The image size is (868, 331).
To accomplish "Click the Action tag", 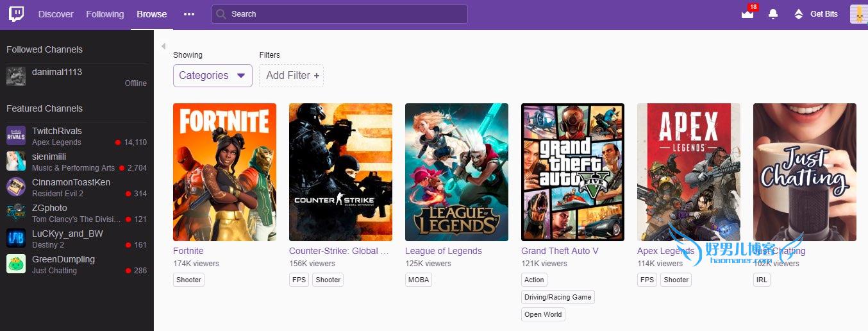I will (534, 280).
